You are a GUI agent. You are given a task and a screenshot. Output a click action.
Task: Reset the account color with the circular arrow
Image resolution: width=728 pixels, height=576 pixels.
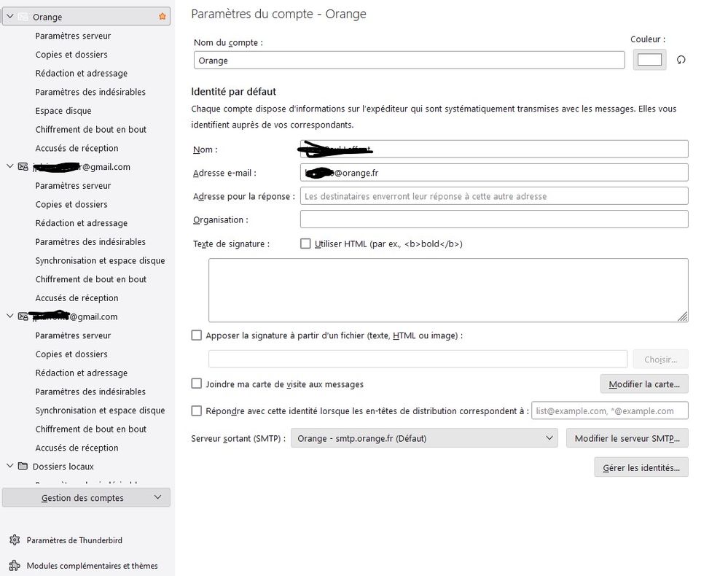[x=681, y=61]
